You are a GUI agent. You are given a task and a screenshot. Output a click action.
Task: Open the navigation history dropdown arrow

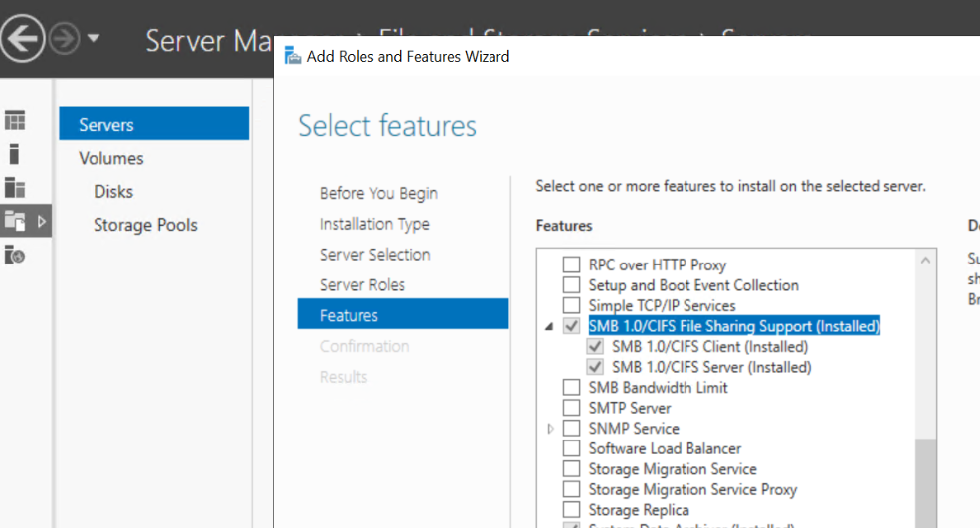tap(94, 38)
